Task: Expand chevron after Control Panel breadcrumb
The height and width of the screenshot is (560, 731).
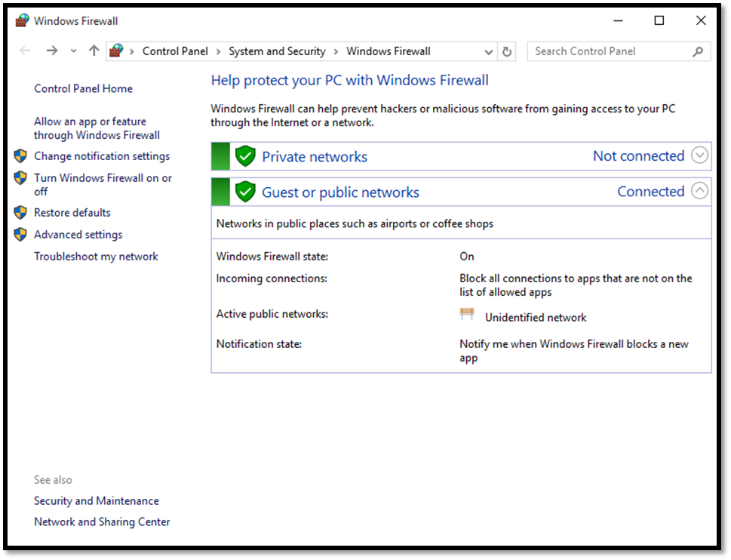Action: tap(218, 52)
